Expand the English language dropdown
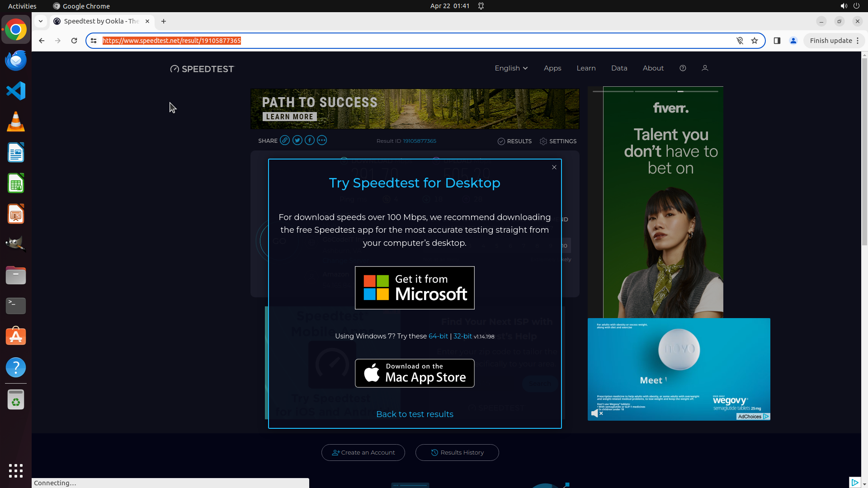The image size is (868, 488). 511,68
